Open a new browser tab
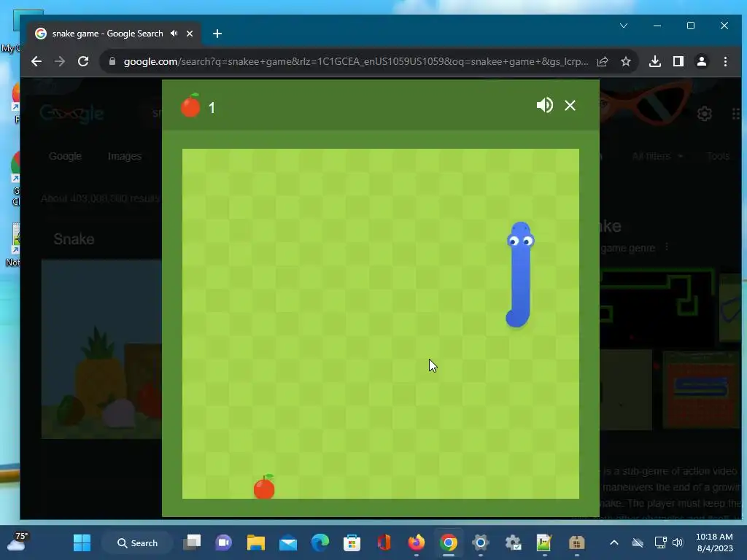Viewport: 747px width, 560px height. pyautogui.click(x=217, y=34)
